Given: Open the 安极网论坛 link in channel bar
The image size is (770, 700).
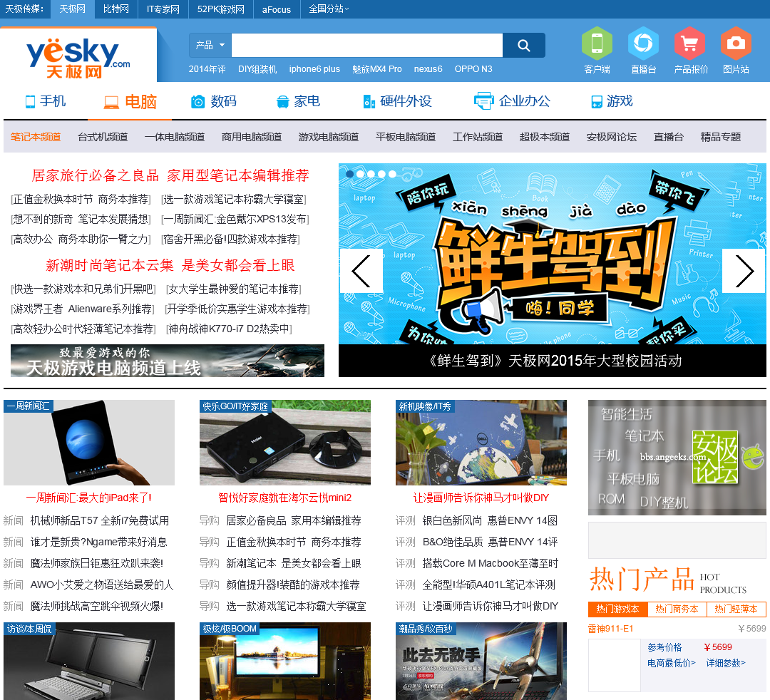Looking at the screenshot, I should coord(612,137).
